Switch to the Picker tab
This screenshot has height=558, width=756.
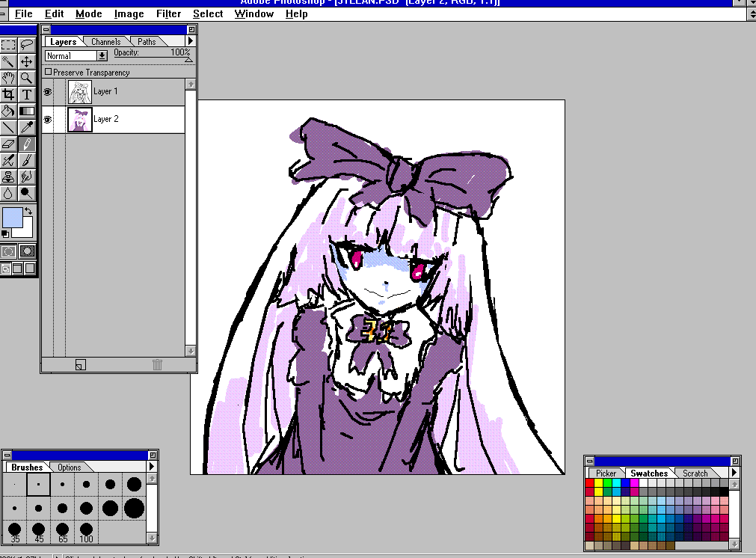tap(606, 473)
